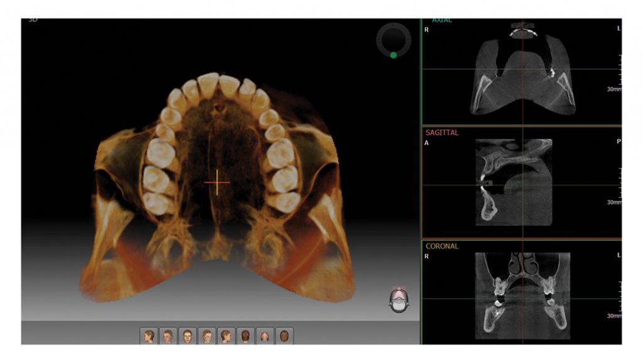Select the fifth head icon, right profile view
This screenshot has width=643, height=364.
coord(226,336)
